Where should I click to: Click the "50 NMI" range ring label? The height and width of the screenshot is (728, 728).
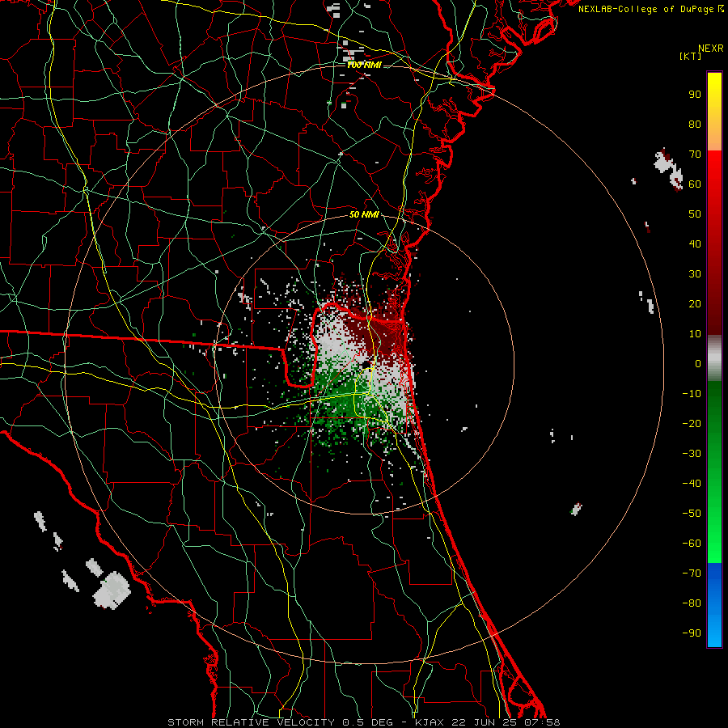coord(365,214)
